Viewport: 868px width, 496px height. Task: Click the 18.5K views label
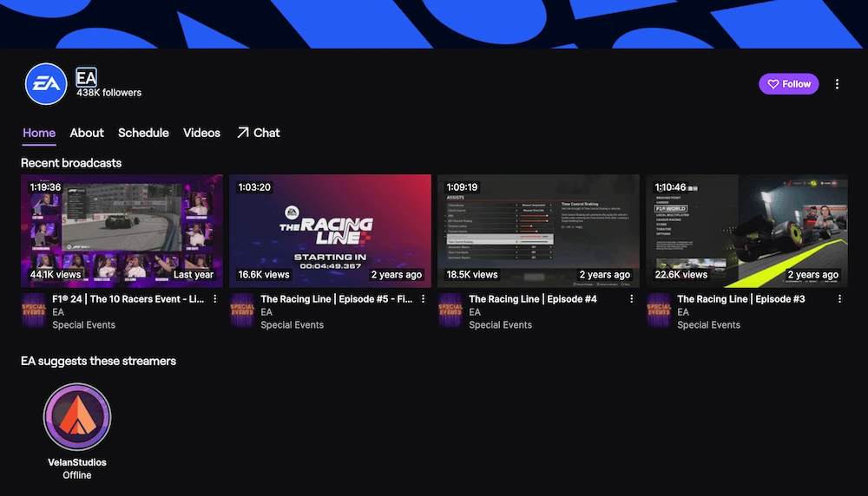click(472, 274)
